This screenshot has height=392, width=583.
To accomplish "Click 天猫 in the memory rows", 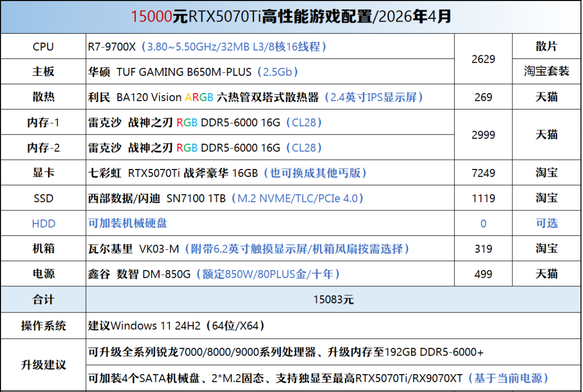I will [547, 135].
